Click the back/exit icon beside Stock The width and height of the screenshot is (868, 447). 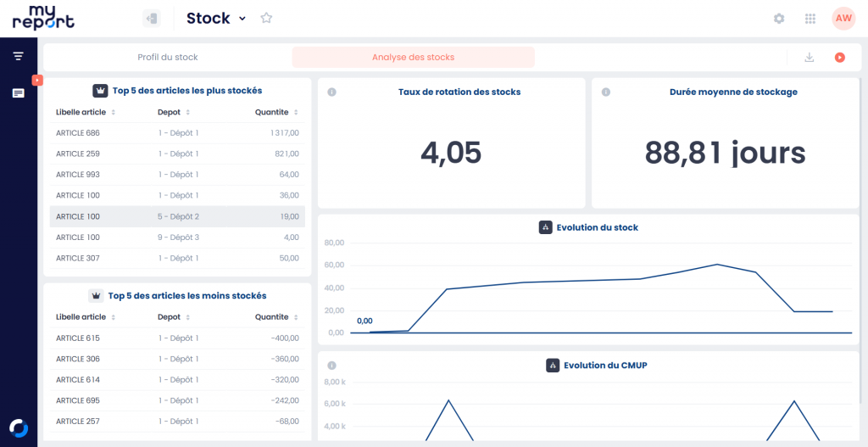(x=152, y=19)
